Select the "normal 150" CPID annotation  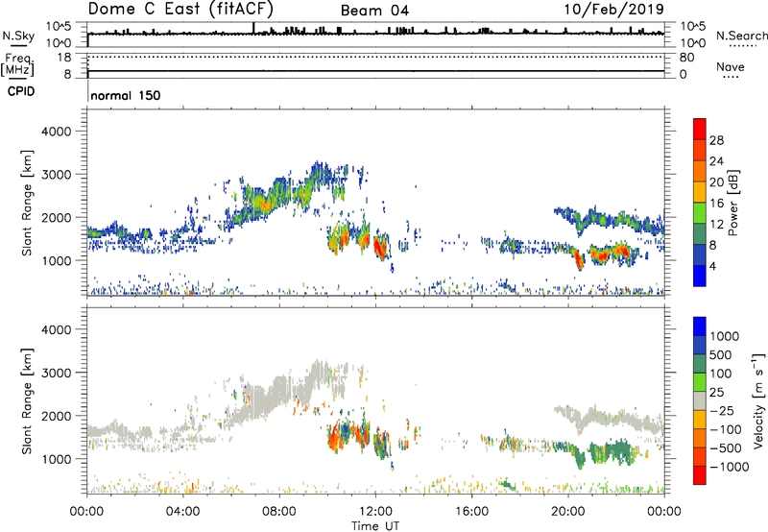[126, 95]
